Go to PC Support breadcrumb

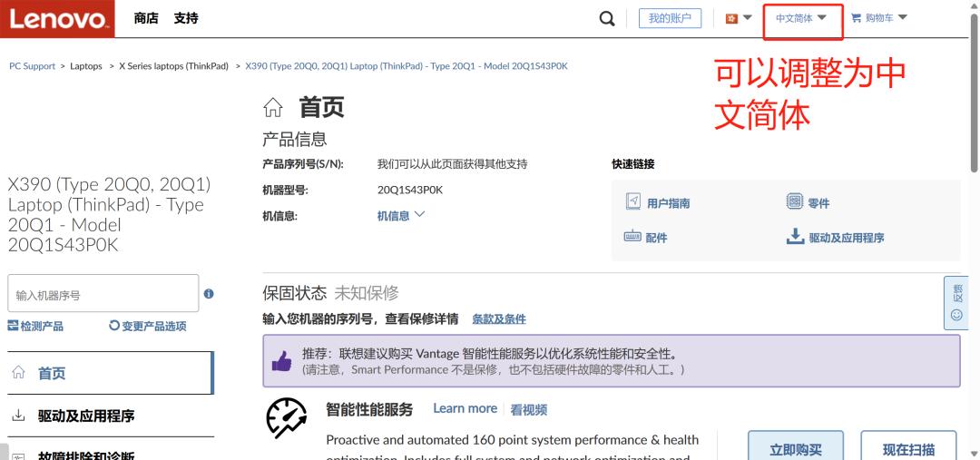[x=32, y=66]
